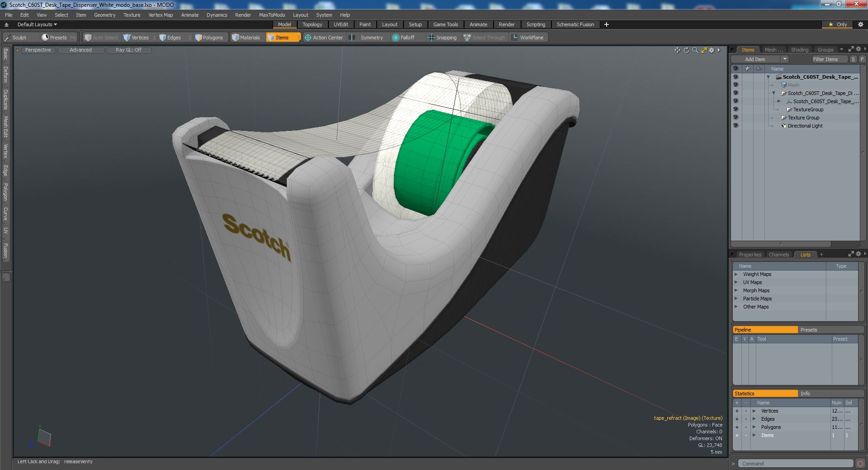
Task: Click the Ray GL: Off button
Action: tap(128, 50)
